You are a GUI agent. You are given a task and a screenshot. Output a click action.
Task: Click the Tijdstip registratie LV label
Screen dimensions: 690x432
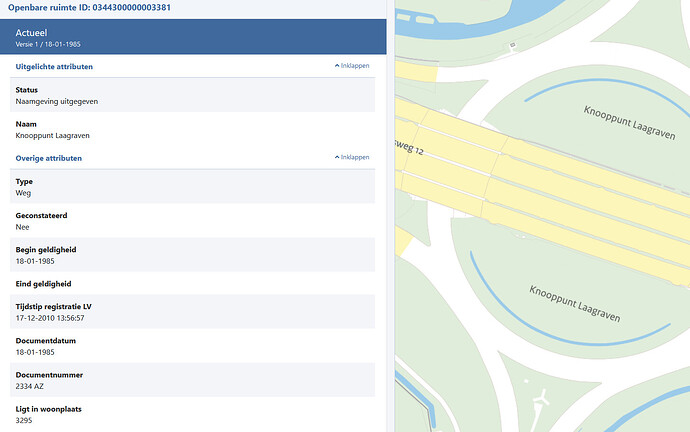click(53, 307)
